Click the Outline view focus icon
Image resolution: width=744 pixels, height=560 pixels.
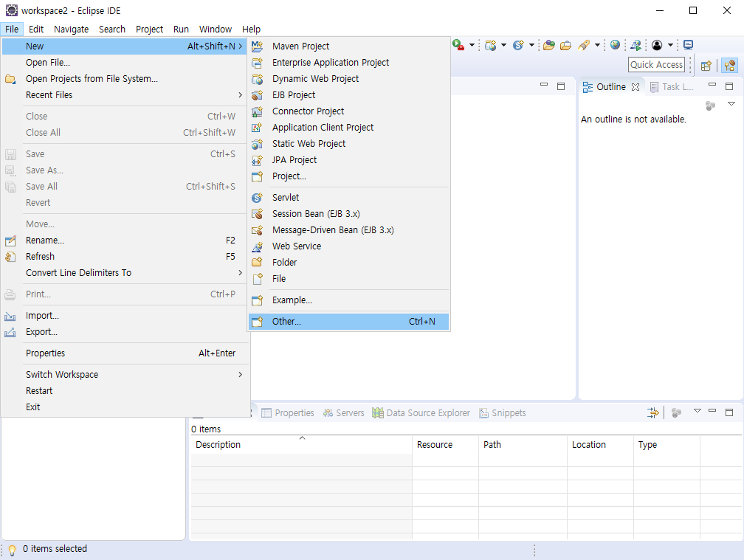coord(710,106)
